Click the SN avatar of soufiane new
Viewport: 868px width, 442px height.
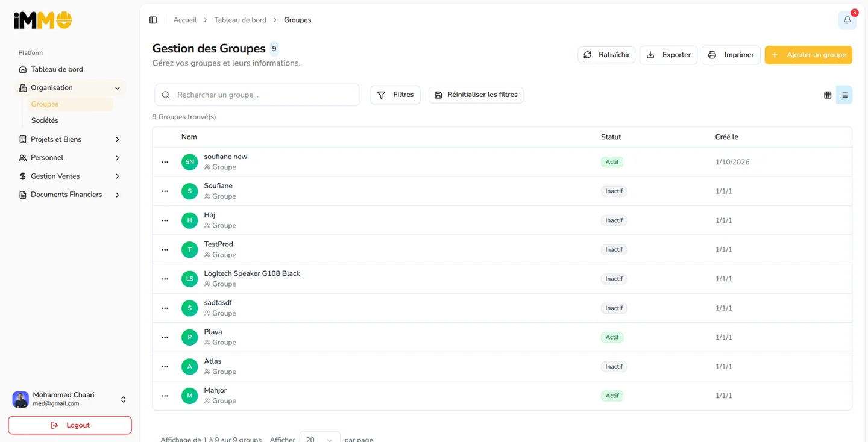pos(190,162)
